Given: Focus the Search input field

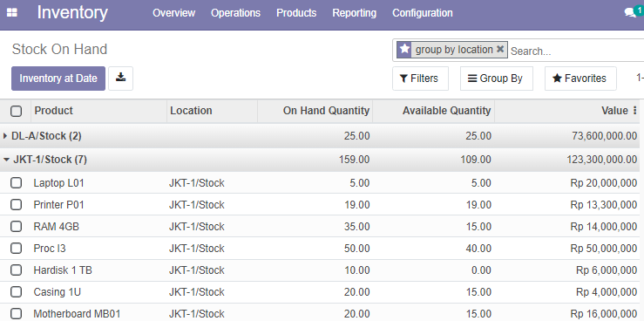Looking at the screenshot, I should (575, 51).
